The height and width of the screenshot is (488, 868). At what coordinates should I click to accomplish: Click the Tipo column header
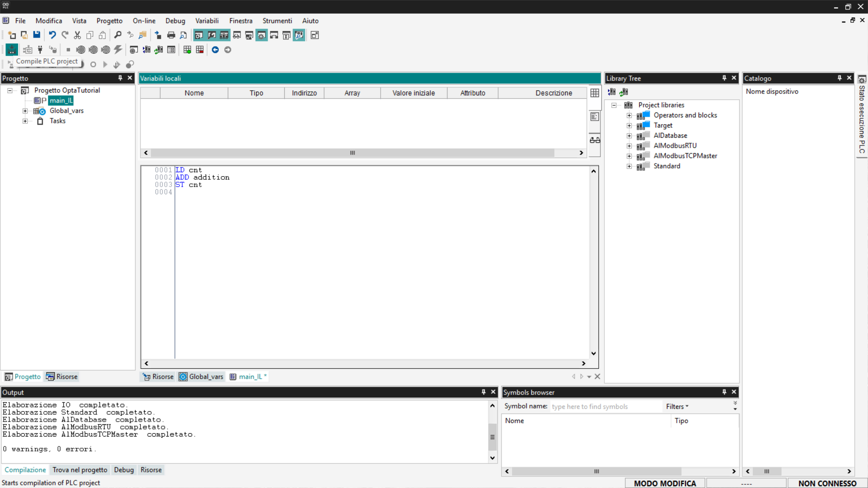256,93
